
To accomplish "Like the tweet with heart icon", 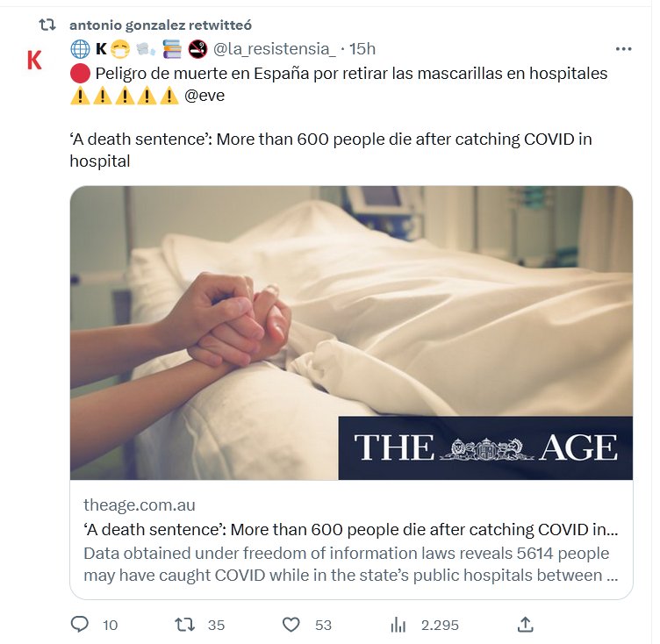I will [291, 624].
